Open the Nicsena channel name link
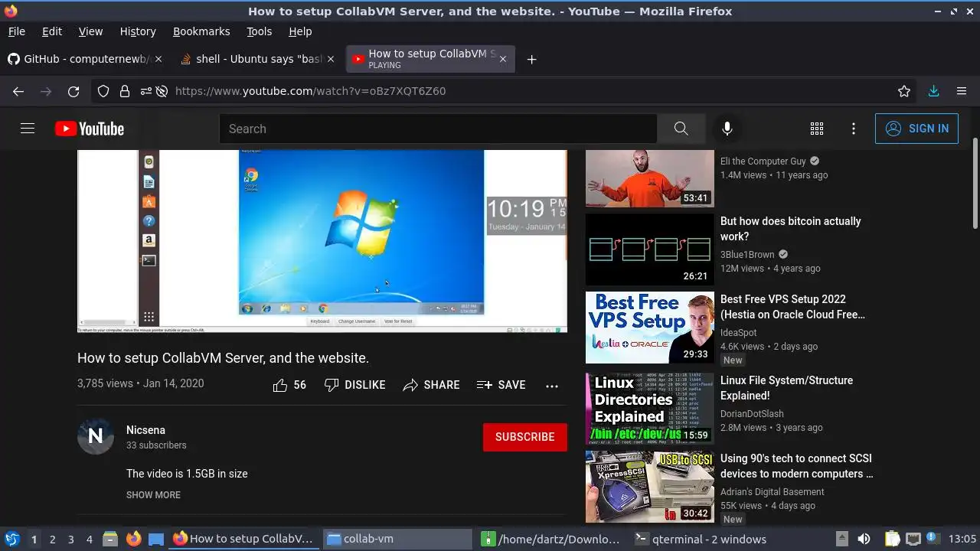The width and height of the screenshot is (980, 551). click(x=145, y=430)
